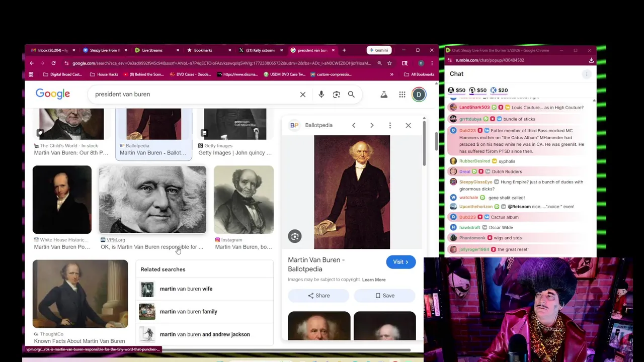Open Chrome three-dot menu in Google window
This screenshot has width=644, height=362.
(x=432, y=63)
